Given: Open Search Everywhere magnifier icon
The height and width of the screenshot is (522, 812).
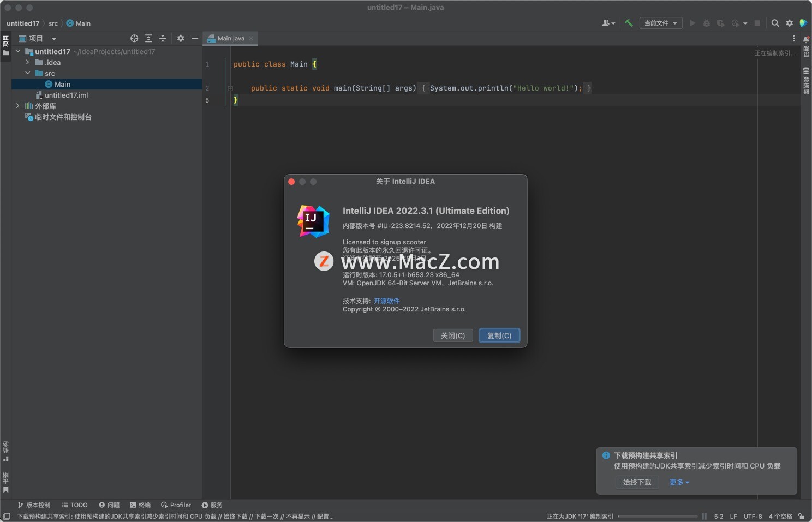Looking at the screenshot, I should click(x=775, y=23).
